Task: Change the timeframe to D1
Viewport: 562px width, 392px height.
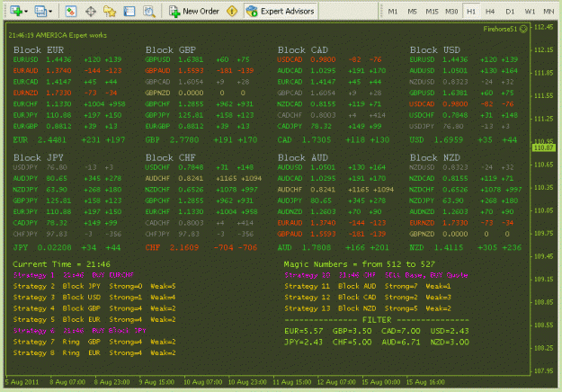Action: tap(510, 12)
